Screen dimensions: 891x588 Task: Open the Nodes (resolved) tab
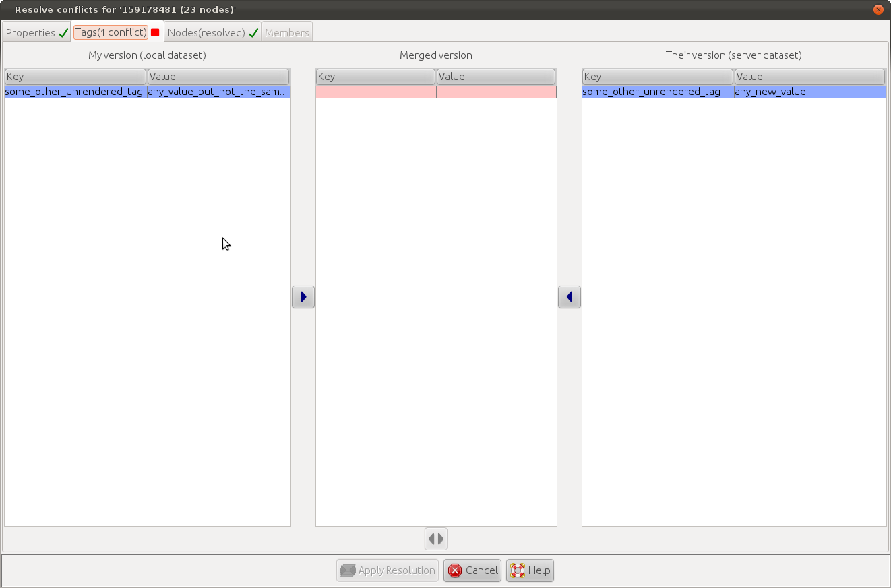coord(212,33)
